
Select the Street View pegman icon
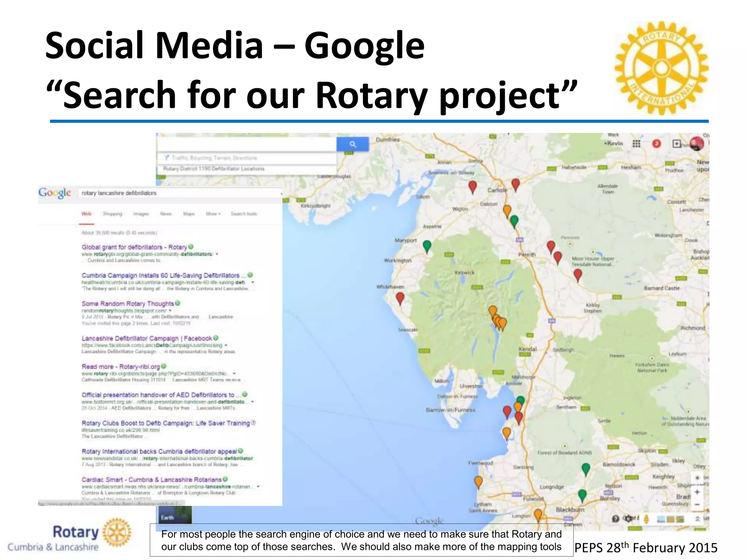tap(647, 518)
